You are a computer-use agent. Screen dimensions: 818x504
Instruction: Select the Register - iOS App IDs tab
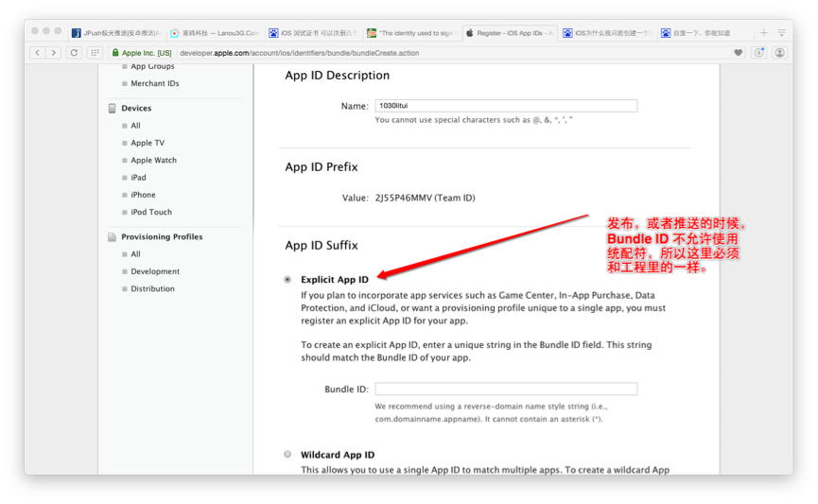(x=510, y=33)
